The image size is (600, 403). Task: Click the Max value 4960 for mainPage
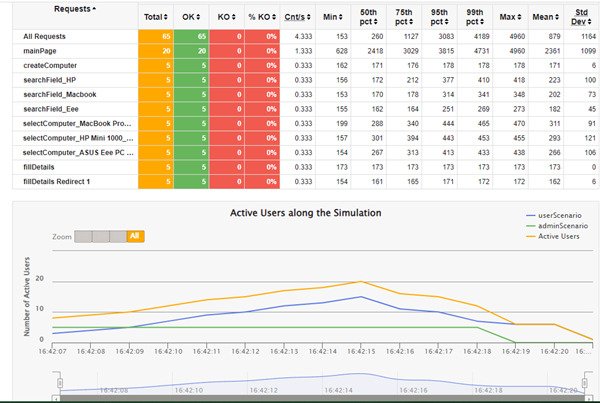517,51
